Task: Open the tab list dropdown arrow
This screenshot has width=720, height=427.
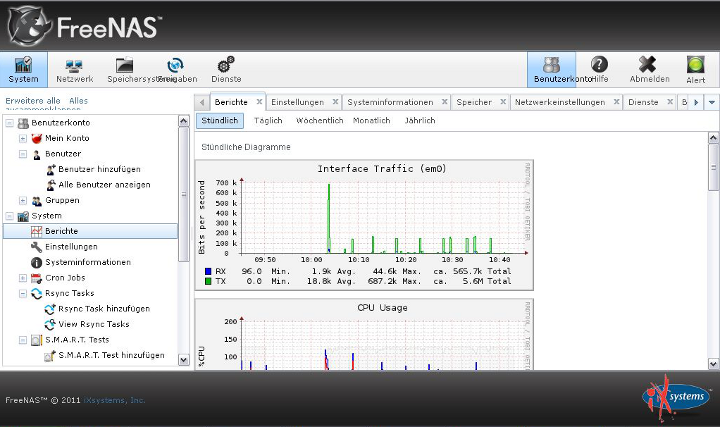Action: pyautogui.click(x=712, y=102)
